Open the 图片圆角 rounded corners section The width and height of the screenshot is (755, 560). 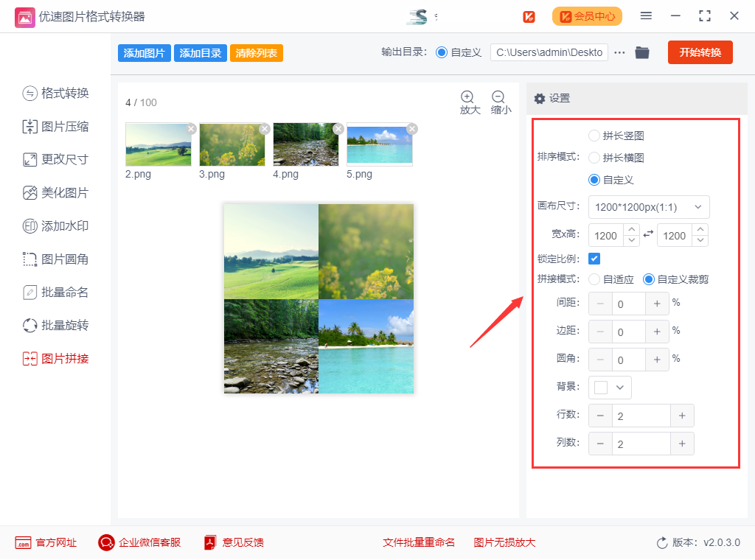[55, 259]
